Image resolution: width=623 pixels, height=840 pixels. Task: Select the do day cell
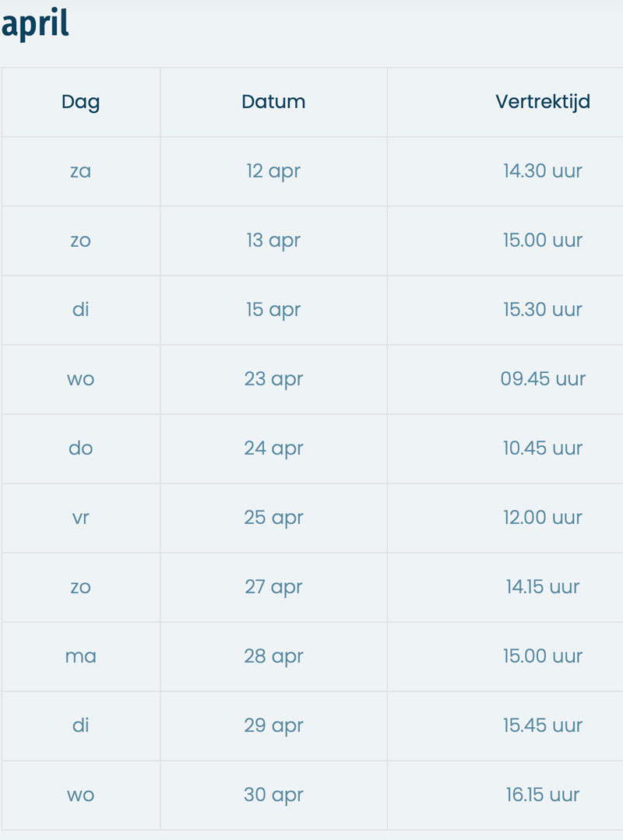pyautogui.click(x=80, y=448)
